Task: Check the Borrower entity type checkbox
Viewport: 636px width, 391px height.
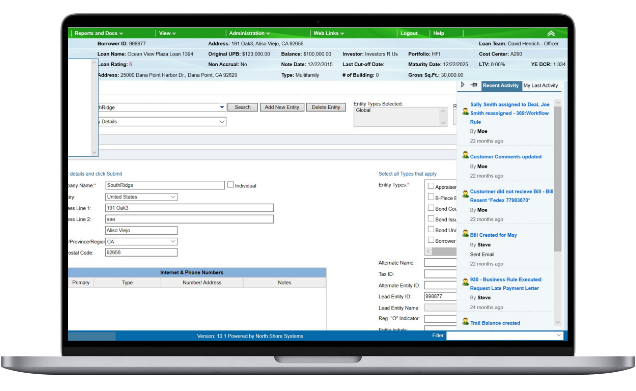Action: [x=431, y=240]
